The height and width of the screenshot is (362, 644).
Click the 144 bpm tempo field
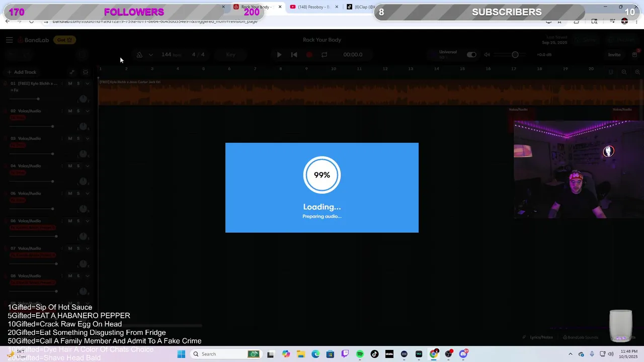pyautogui.click(x=171, y=54)
